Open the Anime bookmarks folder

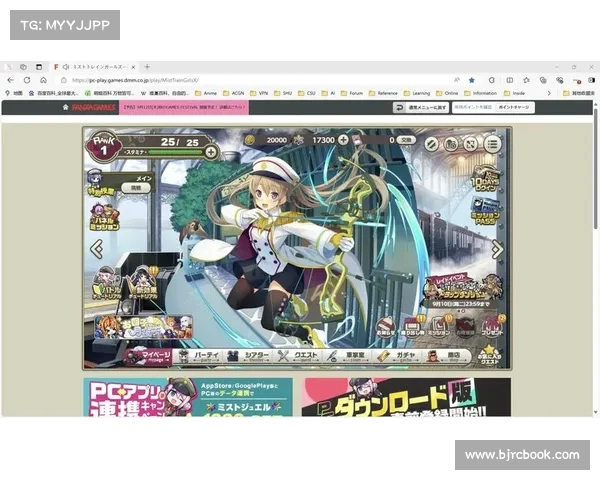tap(206, 93)
